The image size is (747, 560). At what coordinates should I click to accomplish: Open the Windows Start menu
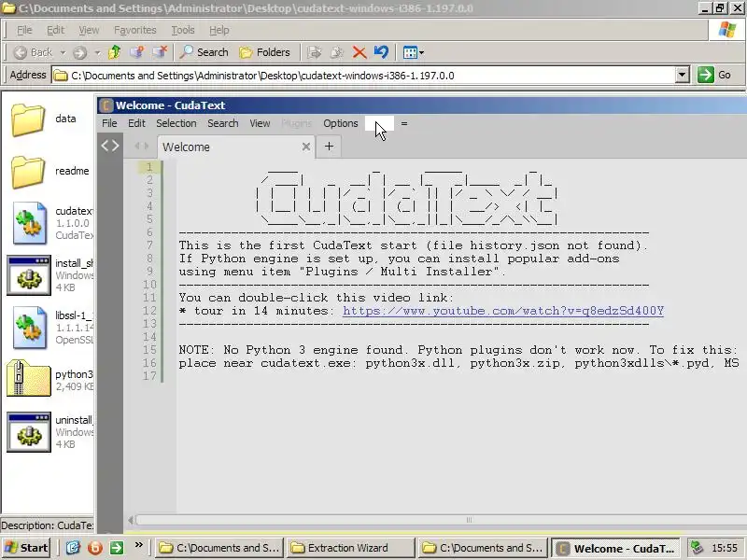click(26, 548)
